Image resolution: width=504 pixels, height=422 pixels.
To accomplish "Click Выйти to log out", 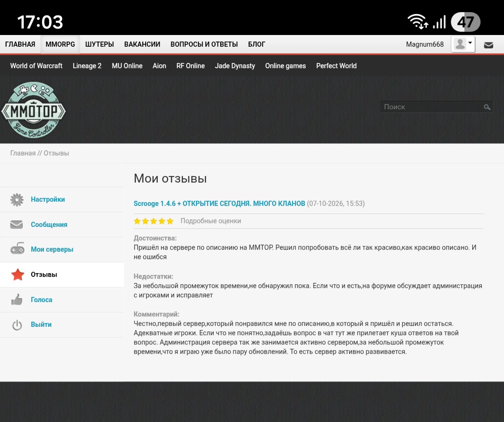I will pos(41,324).
